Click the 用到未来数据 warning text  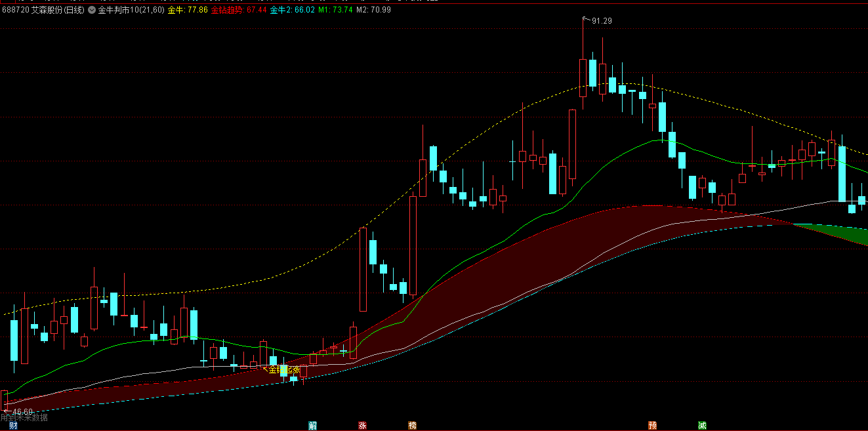24,417
